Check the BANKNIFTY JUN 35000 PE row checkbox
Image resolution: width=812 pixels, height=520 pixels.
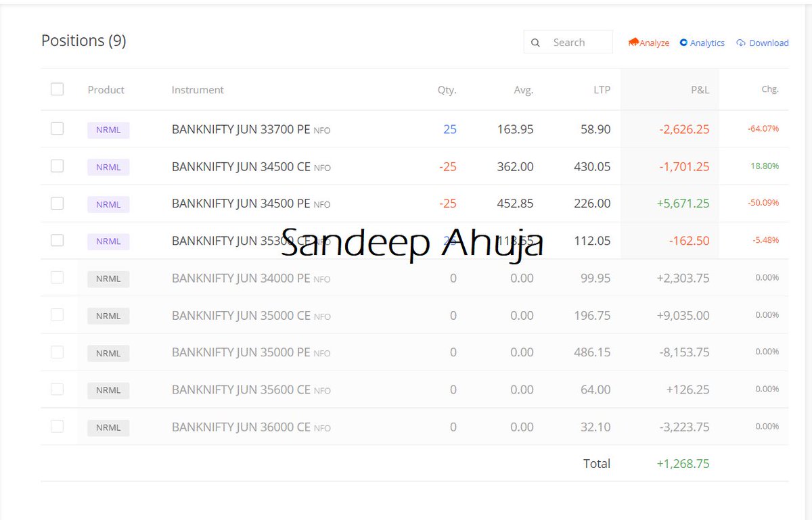tap(57, 352)
